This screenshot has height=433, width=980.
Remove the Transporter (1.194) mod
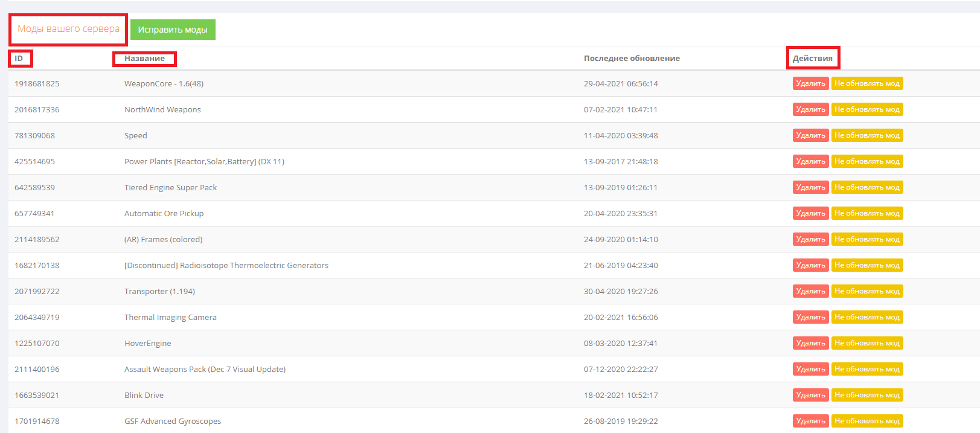pyautogui.click(x=811, y=291)
